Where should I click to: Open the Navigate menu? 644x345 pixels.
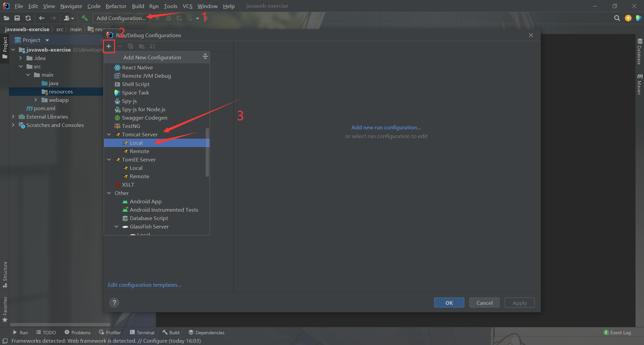[71, 6]
